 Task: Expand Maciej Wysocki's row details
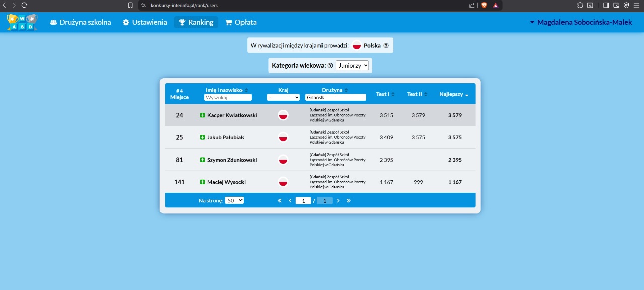pyautogui.click(x=203, y=182)
